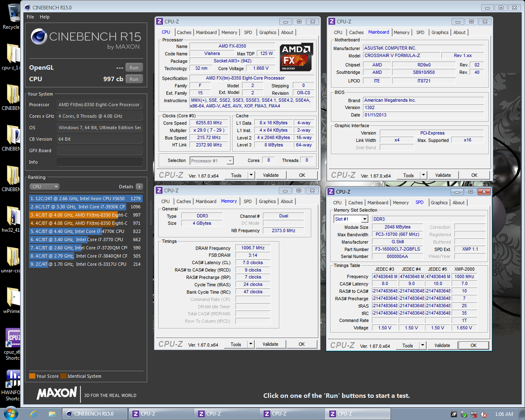Click the NB Frequency 2373.0 MHz value
The height and width of the screenshot is (420, 525).
pos(283,231)
